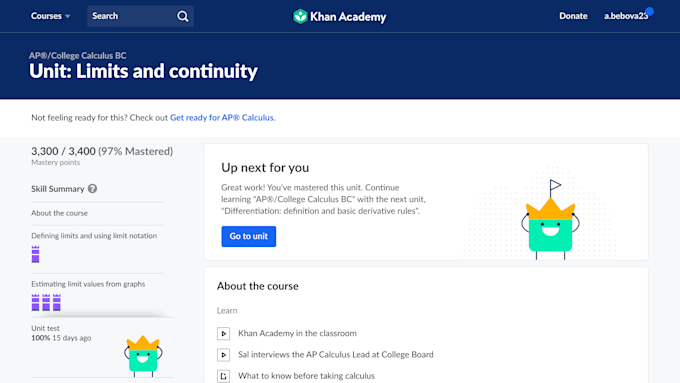Click into the Search input field
Screen dimensions: 680x383
(x=131, y=16)
